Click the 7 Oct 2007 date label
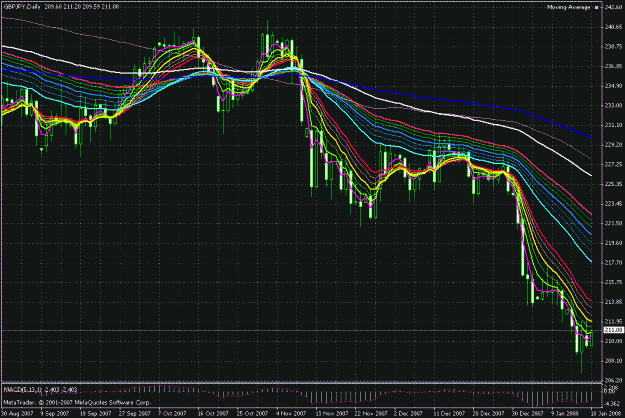Screen dimensions: 625x418 [x=172, y=413]
